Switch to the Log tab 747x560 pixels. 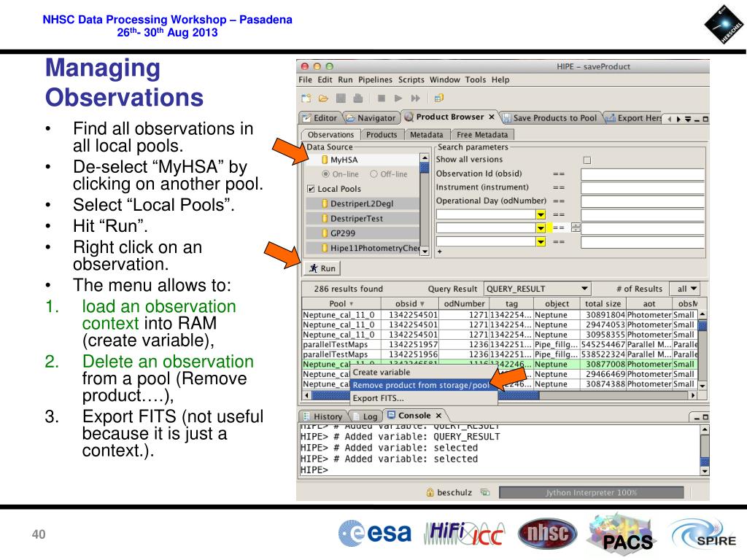365,416
